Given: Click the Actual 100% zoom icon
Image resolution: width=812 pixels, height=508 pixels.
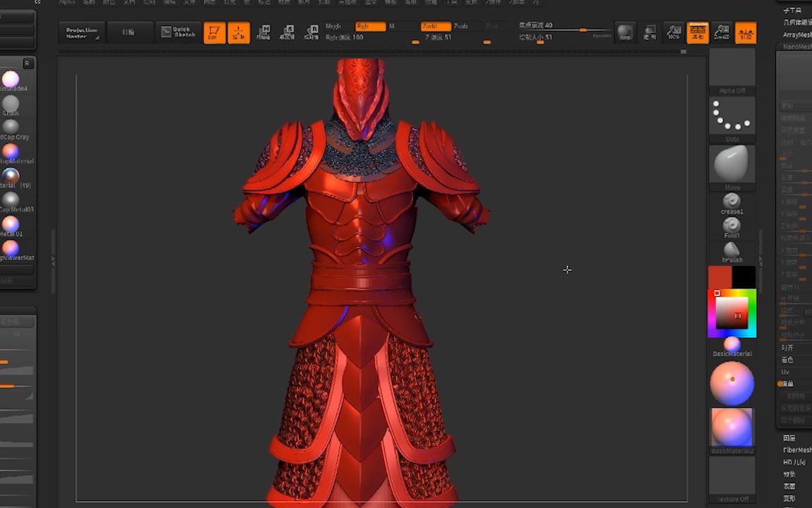Looking at the screenshot, I should (x=674, y=32).
